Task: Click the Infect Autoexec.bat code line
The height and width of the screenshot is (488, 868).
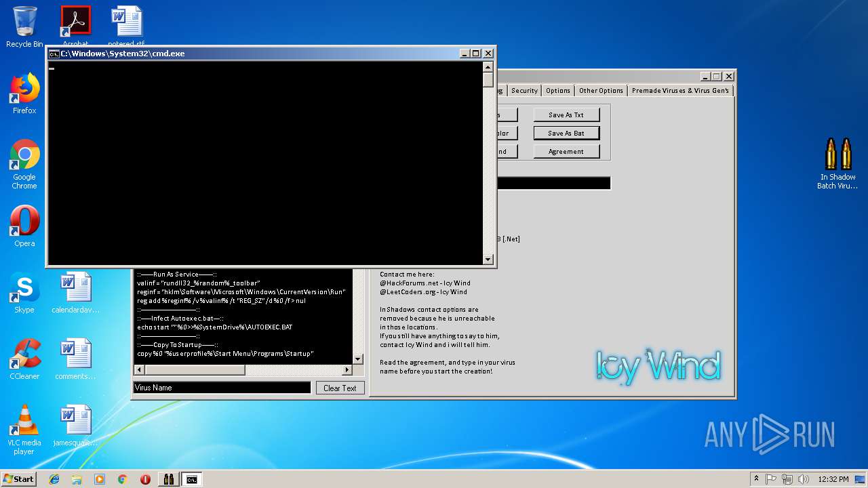Action: (180, 319)
